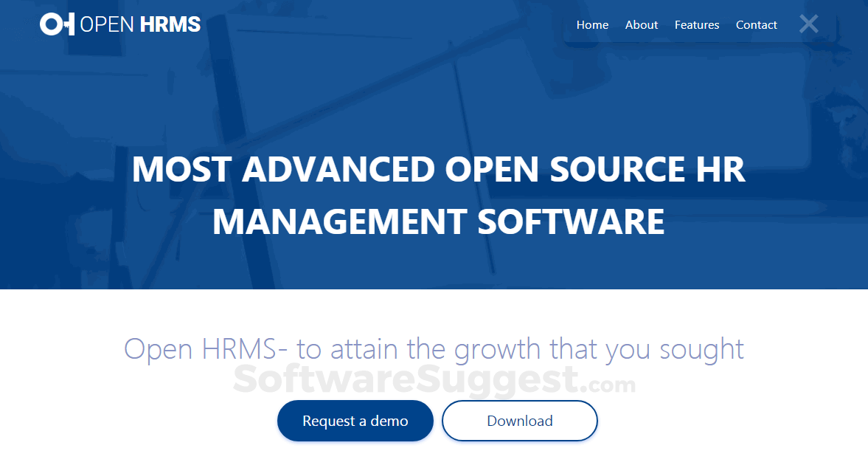Open the Home menu item
Viewport: 868px width, 451px height.
[592, 25]
